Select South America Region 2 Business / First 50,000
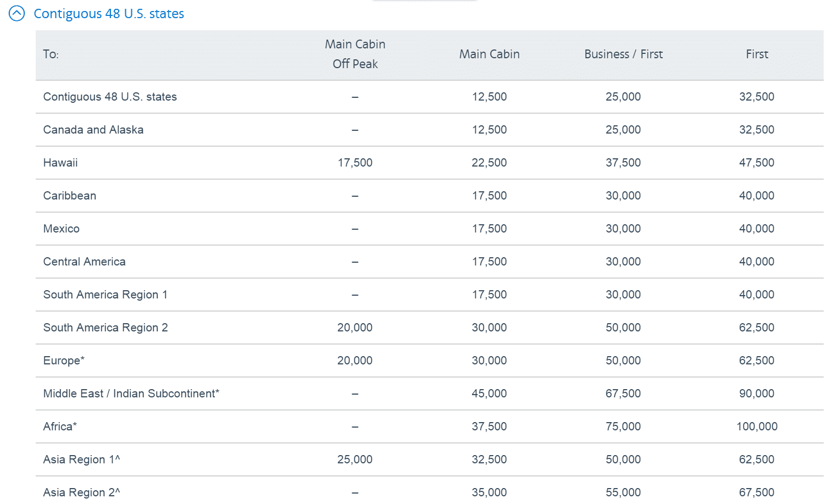Image resolution: width=838 pixels, height=504 pixels. 623,328
